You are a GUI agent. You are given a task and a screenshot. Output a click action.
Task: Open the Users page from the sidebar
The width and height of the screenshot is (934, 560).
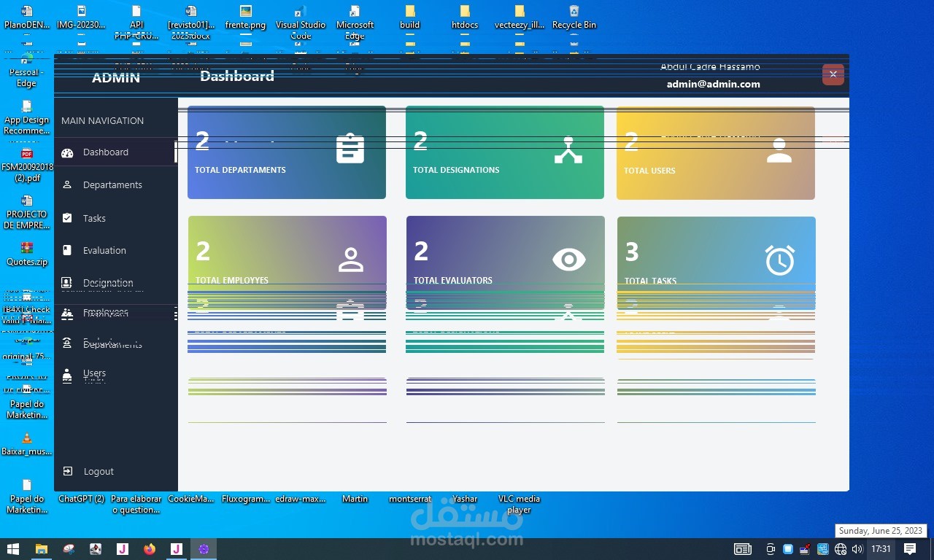click(94, 373)
